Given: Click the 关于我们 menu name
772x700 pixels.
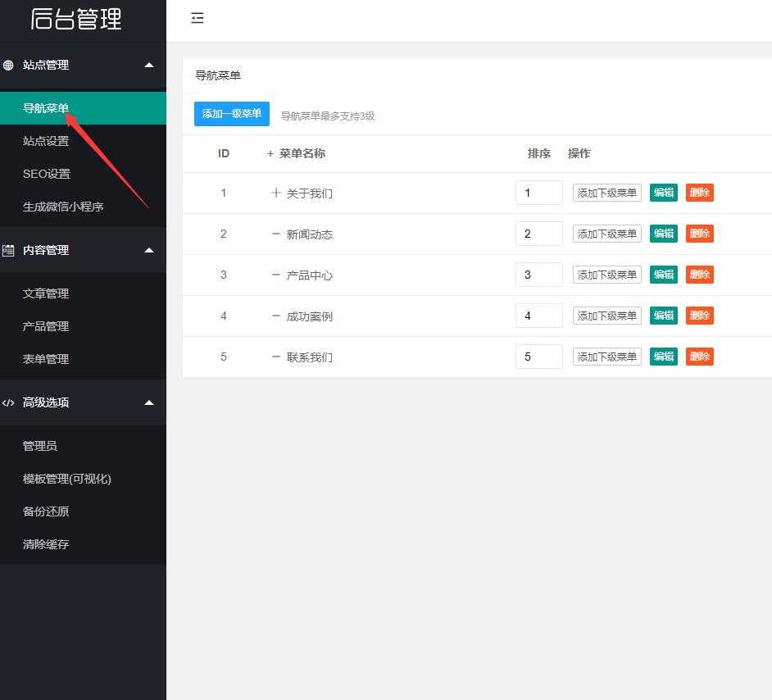Looking at the screenshot, I should point(309,193).
